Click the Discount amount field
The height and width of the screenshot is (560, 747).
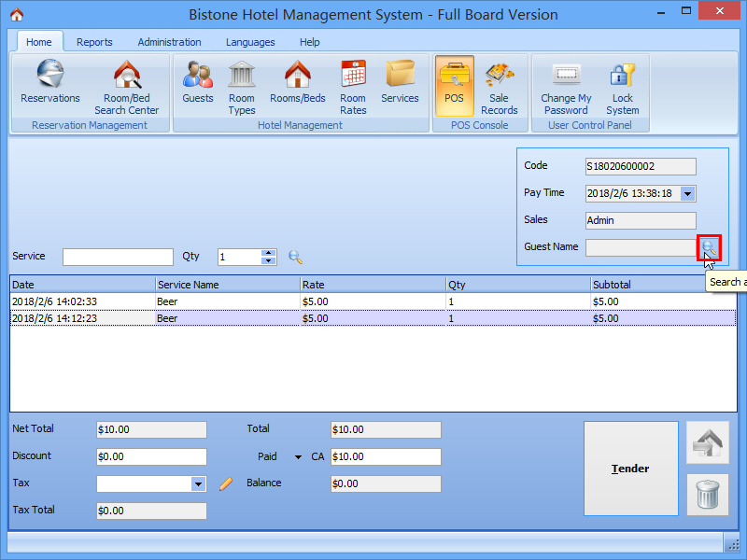coord(151,456)
